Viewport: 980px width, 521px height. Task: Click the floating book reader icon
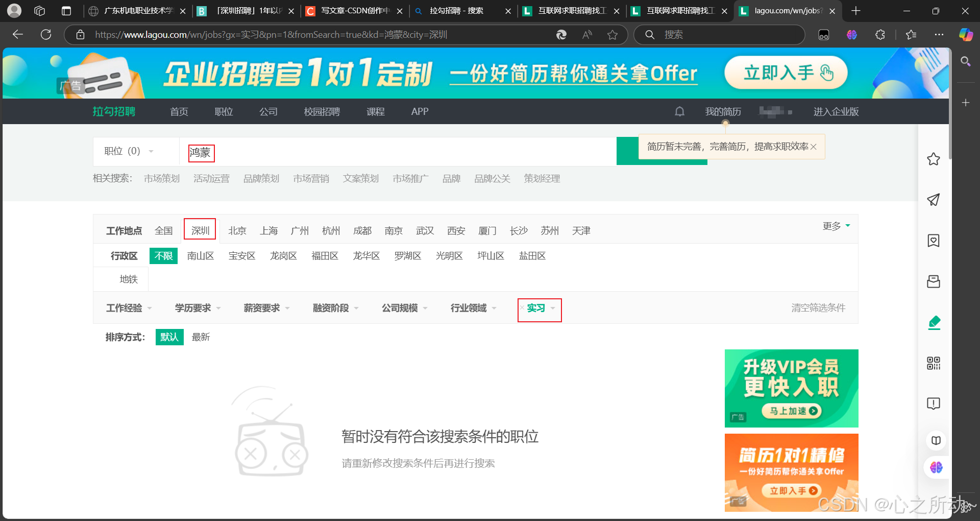coord(936,440)
